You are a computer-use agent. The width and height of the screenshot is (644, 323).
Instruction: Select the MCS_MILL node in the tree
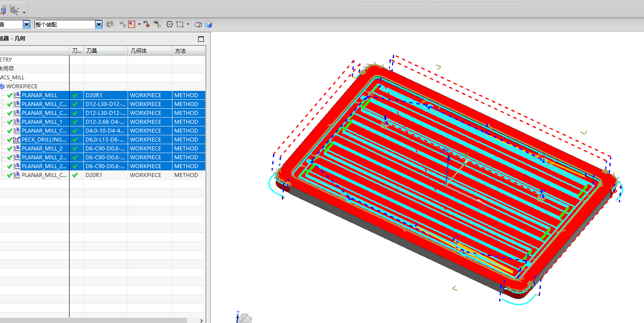click(x=12, y=78)
